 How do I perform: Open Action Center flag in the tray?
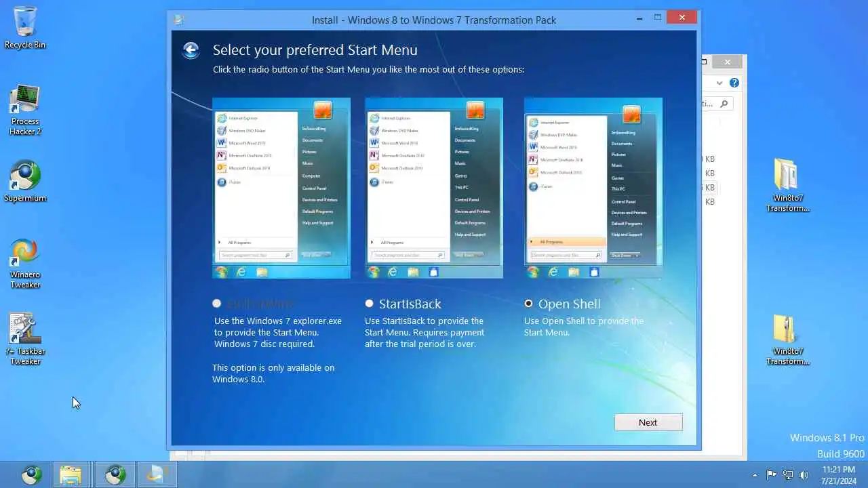(x=772, y=475)
